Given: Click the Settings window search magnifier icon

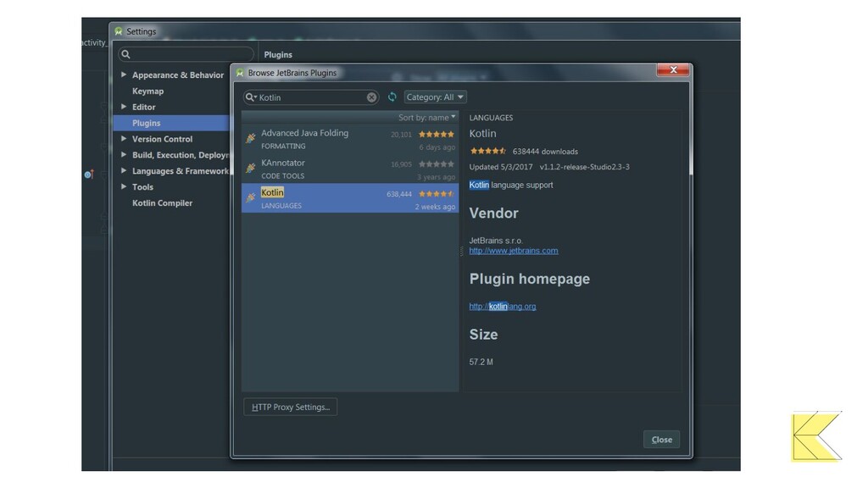Looking at the screenshot, I should pos(125,54).
